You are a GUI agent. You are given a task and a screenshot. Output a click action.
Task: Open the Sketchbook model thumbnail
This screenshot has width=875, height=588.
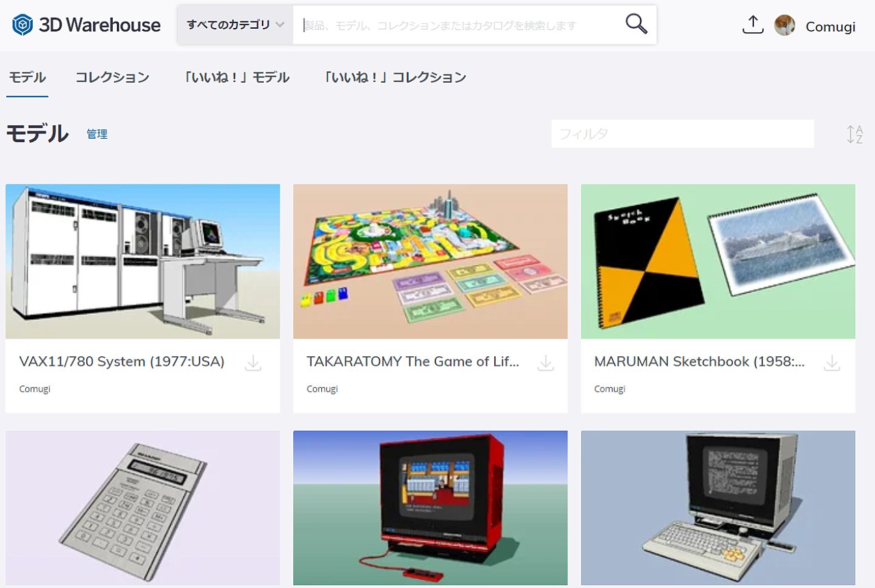(x=718, y=261)
